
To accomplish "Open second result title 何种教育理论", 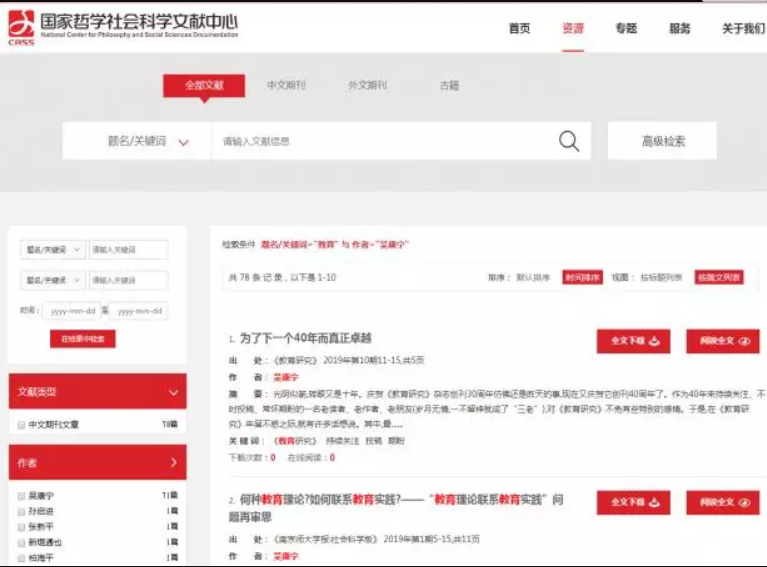I will 396,508.
